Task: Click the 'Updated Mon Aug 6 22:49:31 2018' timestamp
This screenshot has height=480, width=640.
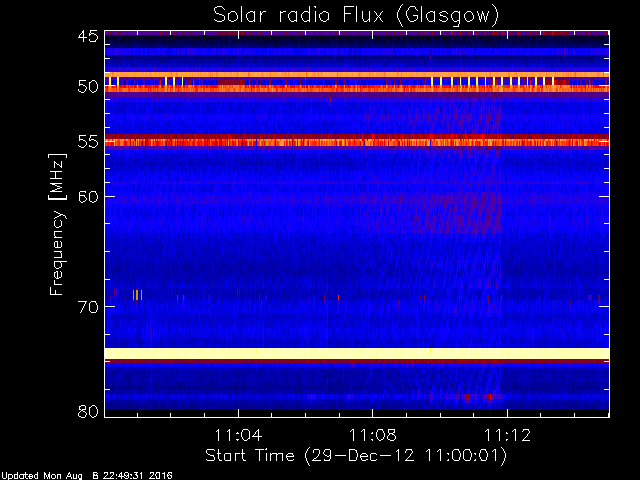Action: click(87, 476)
